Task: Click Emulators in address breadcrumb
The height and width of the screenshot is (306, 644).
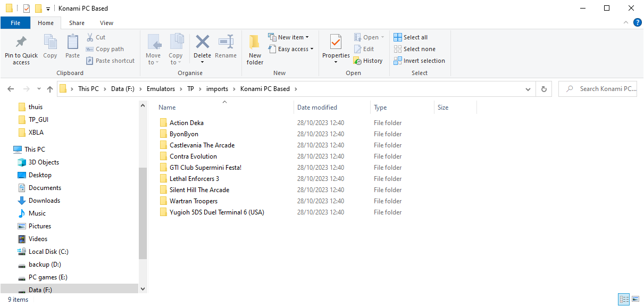Action: [161, 89]
